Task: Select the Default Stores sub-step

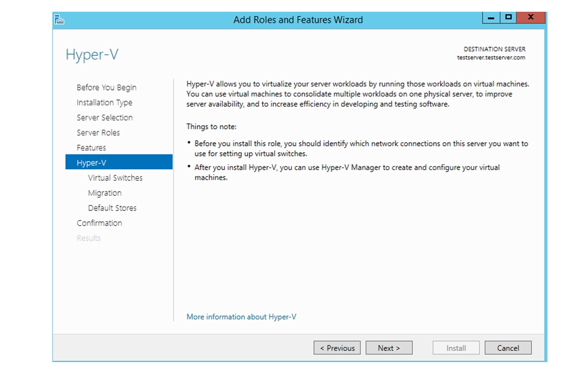Action: [112, 208]
